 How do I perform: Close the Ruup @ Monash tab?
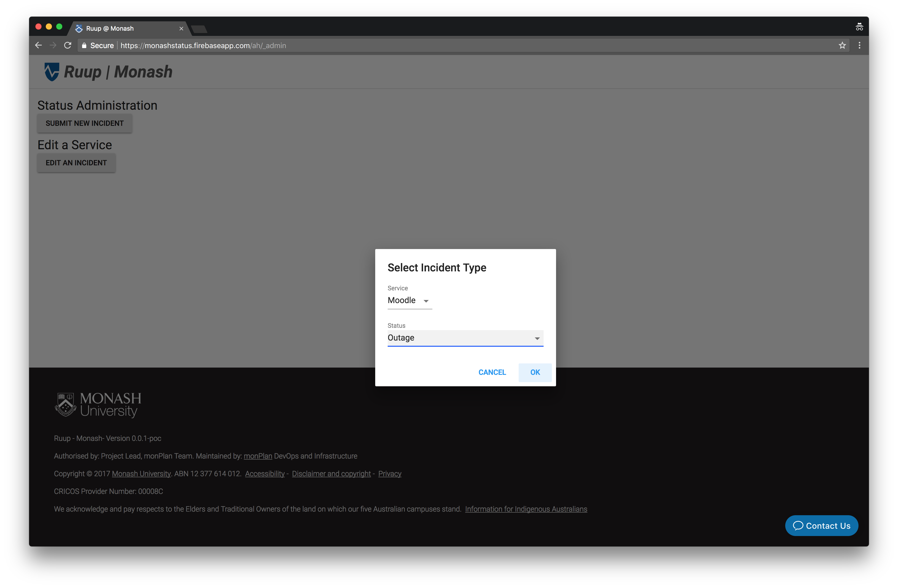181,29
